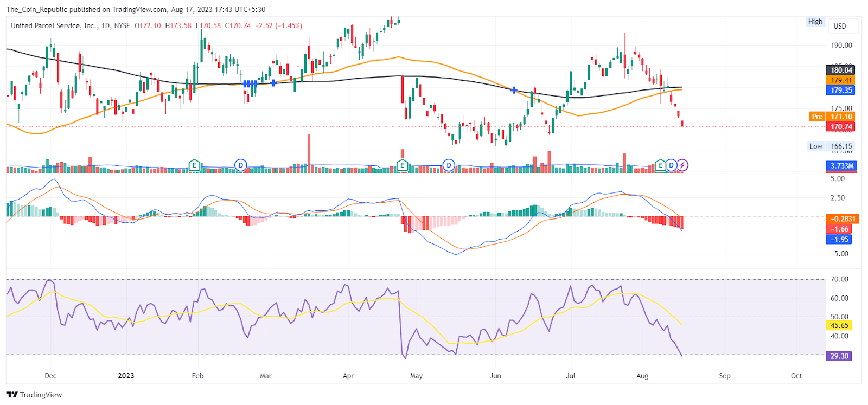Click the TradingView logo at bottom left
The image size is (868, 405).
point(34,395)
